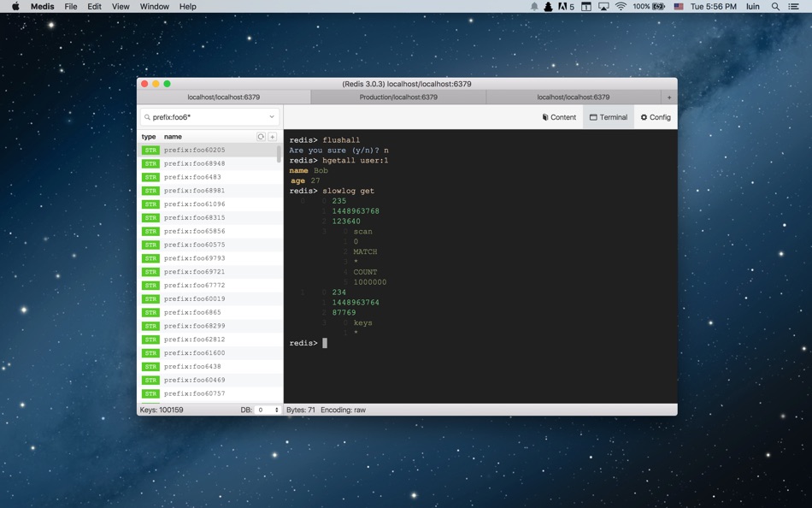
Task: Add a new key with plus icon
Action: coord(273,137)
